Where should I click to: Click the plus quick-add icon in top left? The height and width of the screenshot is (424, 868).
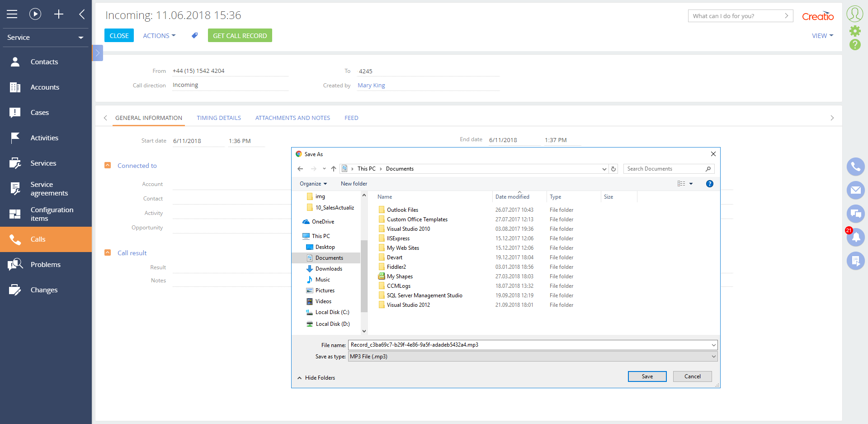click(x=59, y=14)
